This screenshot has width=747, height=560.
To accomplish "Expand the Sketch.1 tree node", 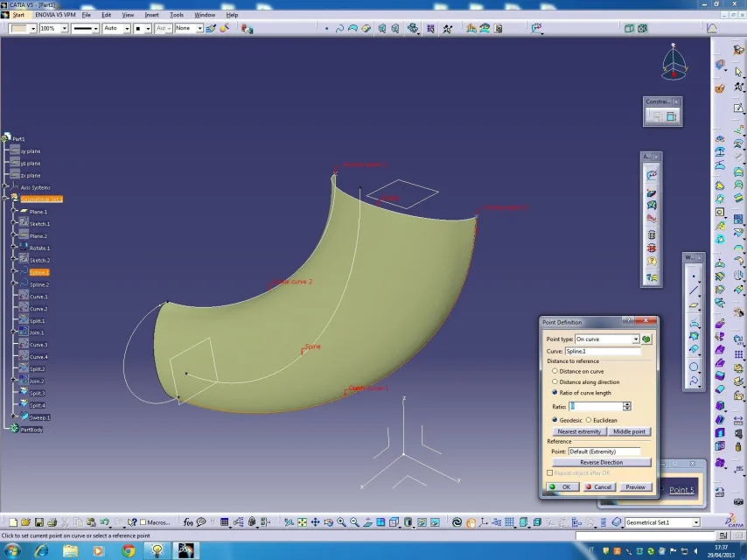I will click(14, 223).
